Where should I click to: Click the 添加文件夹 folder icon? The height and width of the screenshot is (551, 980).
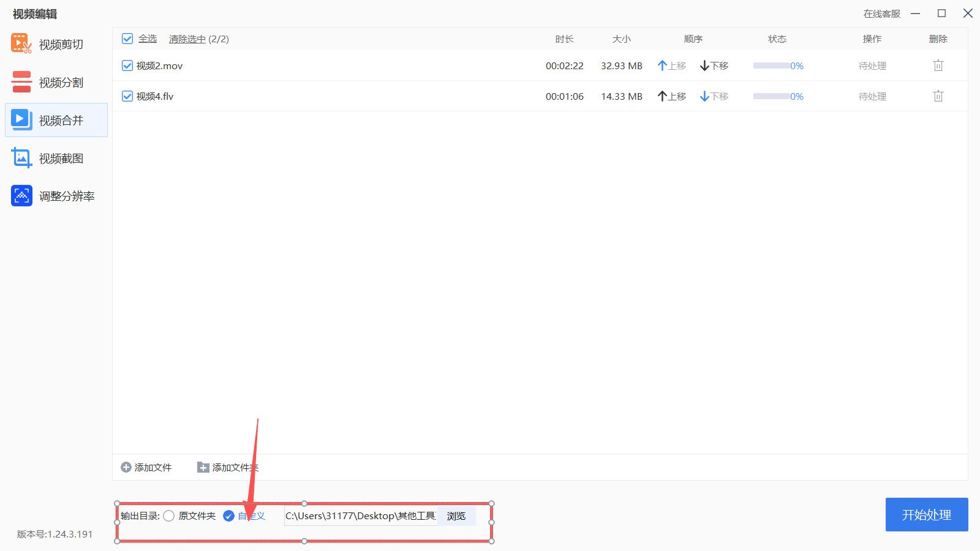(203, 467)
